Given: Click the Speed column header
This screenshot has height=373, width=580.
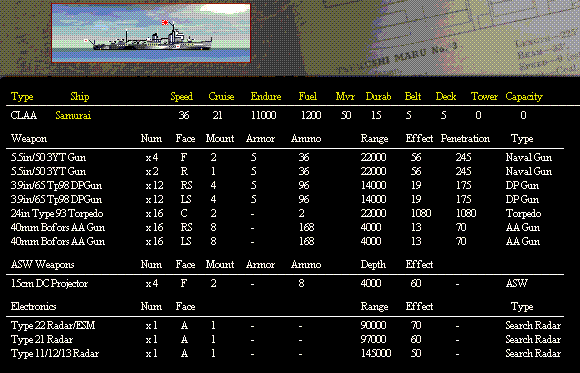Looking at the screenshot, I should click(x=182, y=97).
